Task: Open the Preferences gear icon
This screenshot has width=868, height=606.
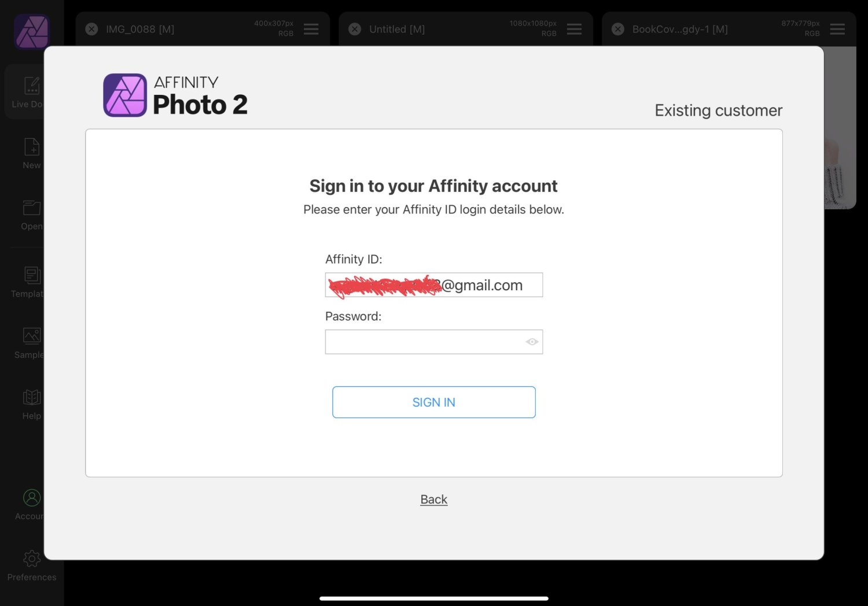Action: tap(32, 559)
